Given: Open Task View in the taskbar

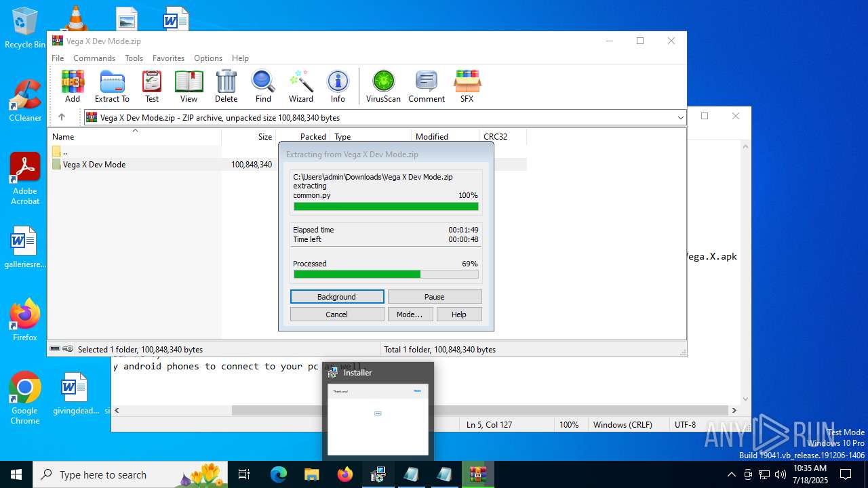Looking at the screenshot, I should (x=244, y=474).
